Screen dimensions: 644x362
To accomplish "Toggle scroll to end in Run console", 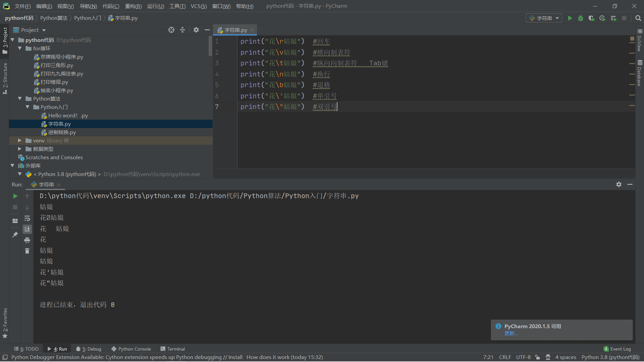I will [27, 229].
